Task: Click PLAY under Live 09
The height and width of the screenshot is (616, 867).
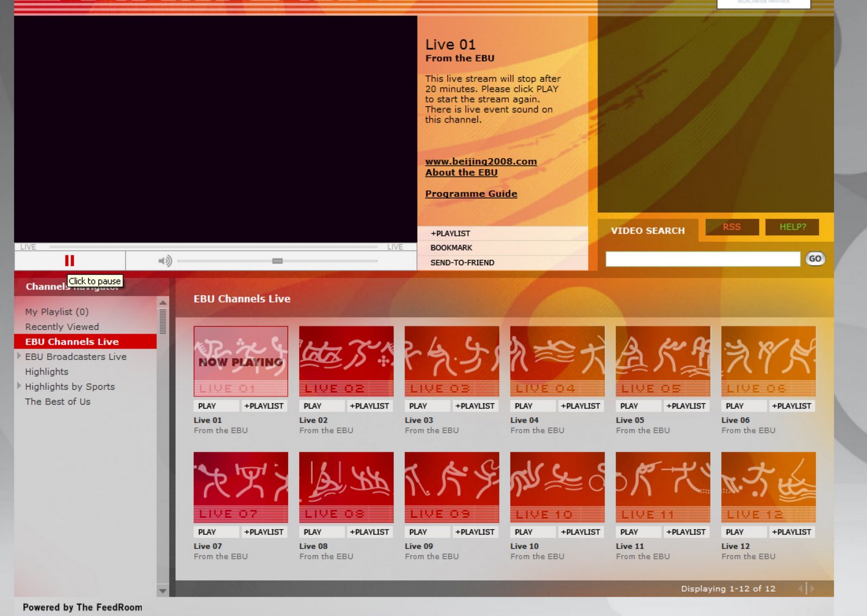Action: [428, 532]
